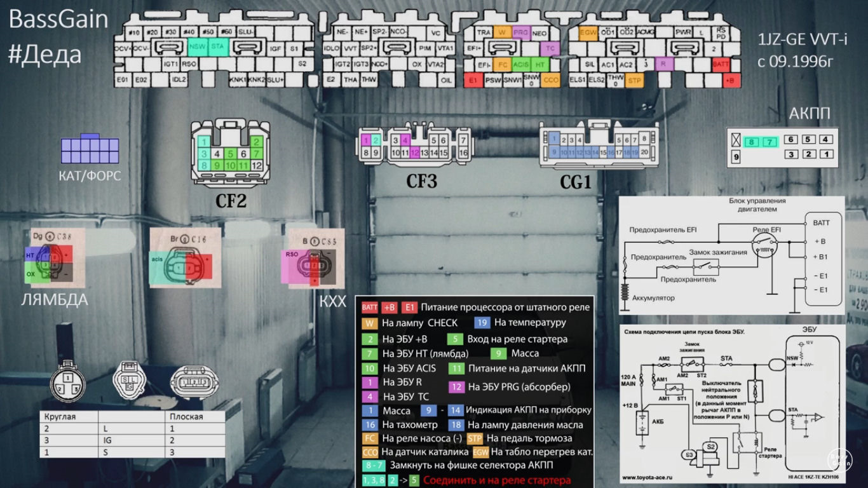Select the orange W swatch in the legend
Viewport: 868px width, 488px height.
(369, 323)
